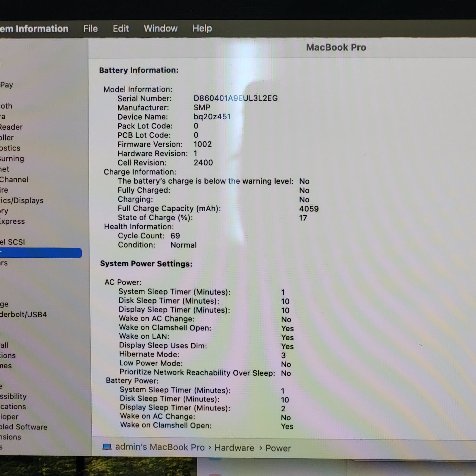Select the highlighted Power sidebar item

click(41, 253)
